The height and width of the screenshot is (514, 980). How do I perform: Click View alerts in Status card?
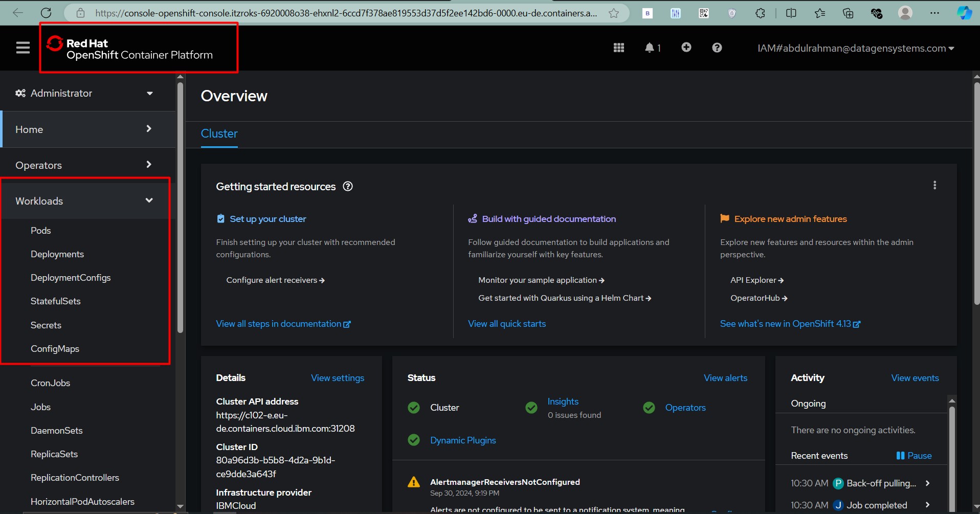(x=725, y=378)
